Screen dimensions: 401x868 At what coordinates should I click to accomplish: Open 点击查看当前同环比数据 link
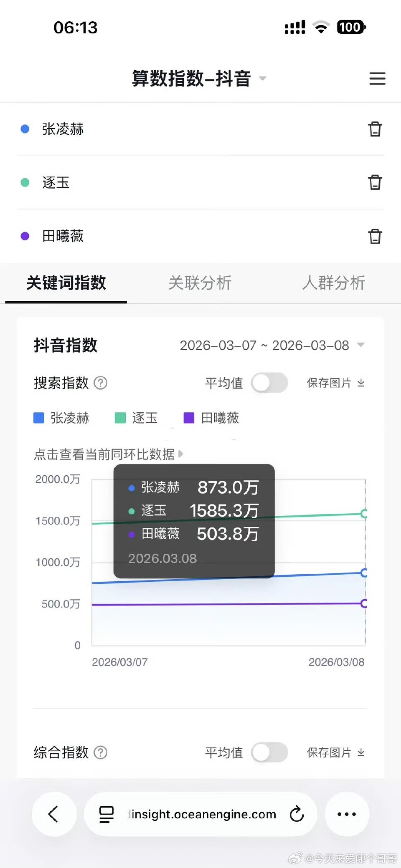[108, 454]
